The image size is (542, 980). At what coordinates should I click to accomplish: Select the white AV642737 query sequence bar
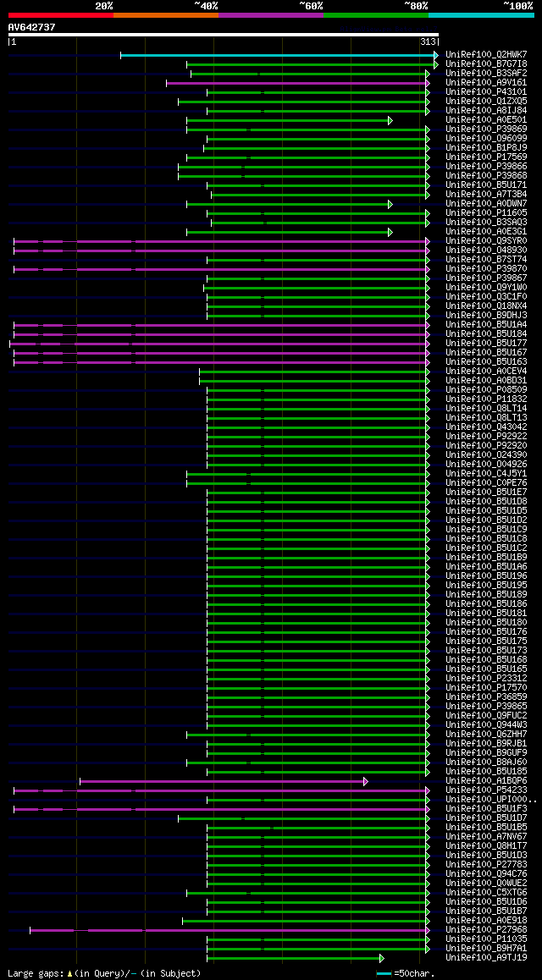point(224,35)
